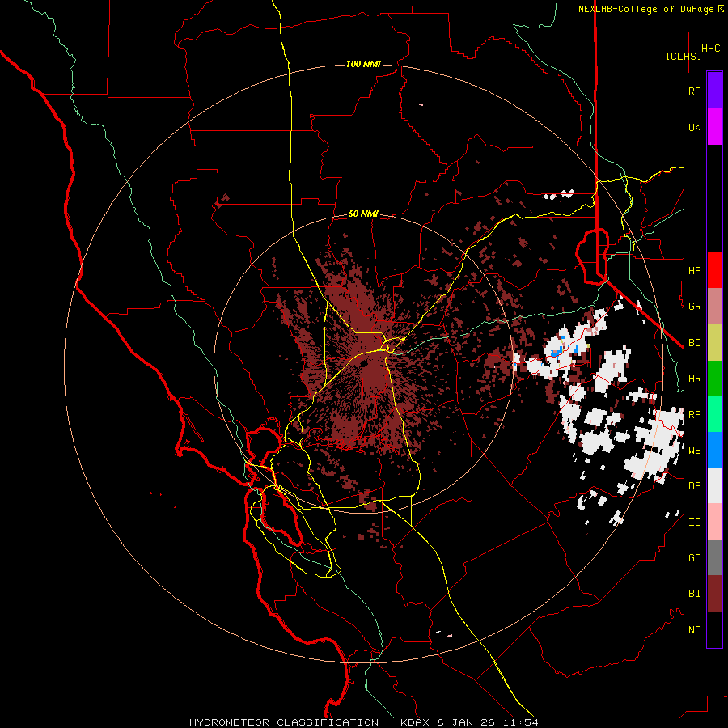Click the dark red BI legend swatch
This screenshot has width=728, height=728.
pos(714,594)
